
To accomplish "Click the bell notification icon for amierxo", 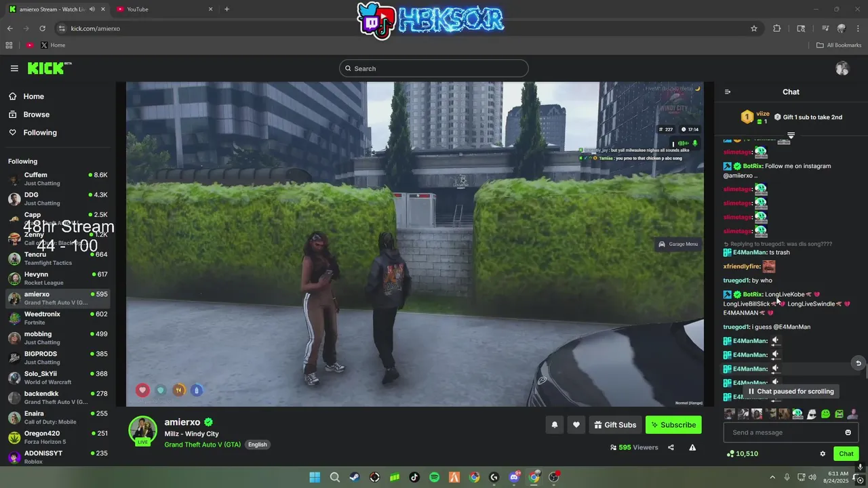I will coord(555,425).
